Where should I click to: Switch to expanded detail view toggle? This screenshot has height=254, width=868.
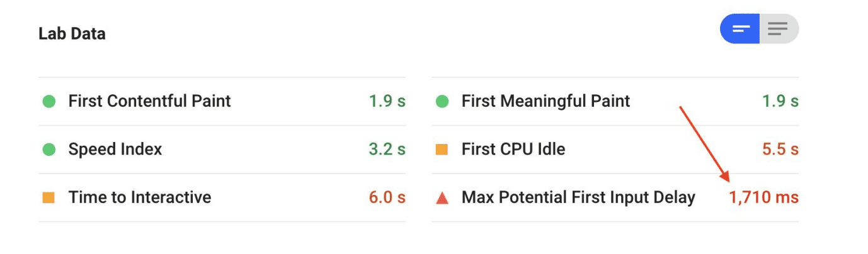coord(779,29)
